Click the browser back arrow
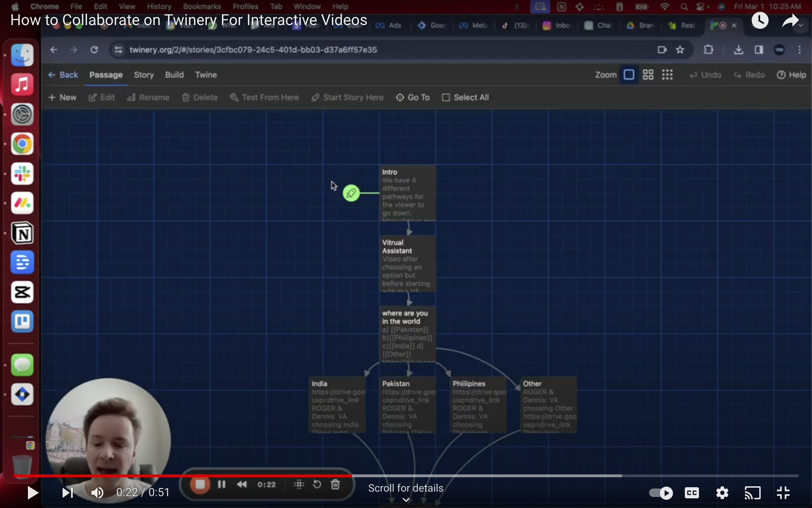This screenshot has width=812, height=508. click(x=54, y=50)
